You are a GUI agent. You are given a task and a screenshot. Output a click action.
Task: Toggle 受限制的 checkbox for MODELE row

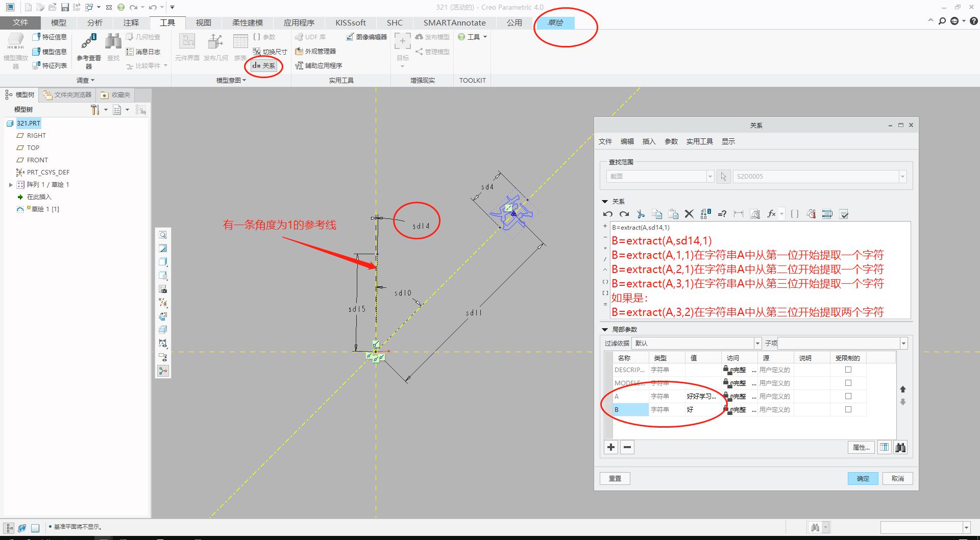pyautogui.click(x=848, y=383)
